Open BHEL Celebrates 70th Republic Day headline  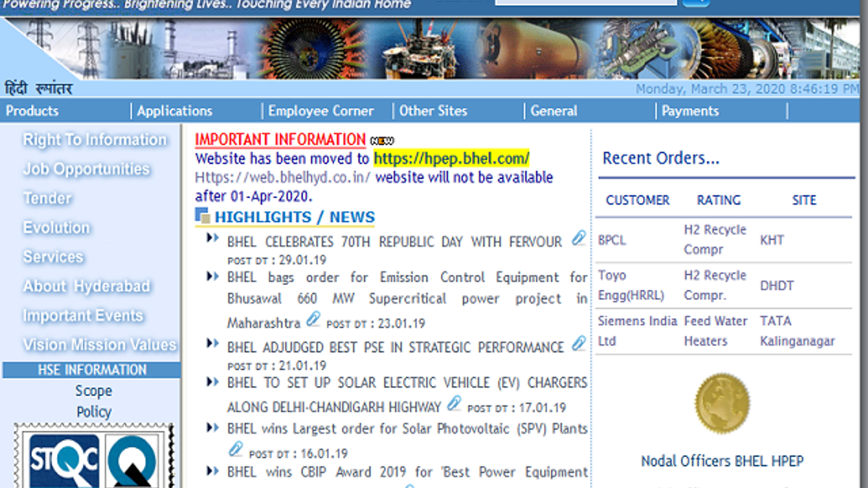(394, 241)
